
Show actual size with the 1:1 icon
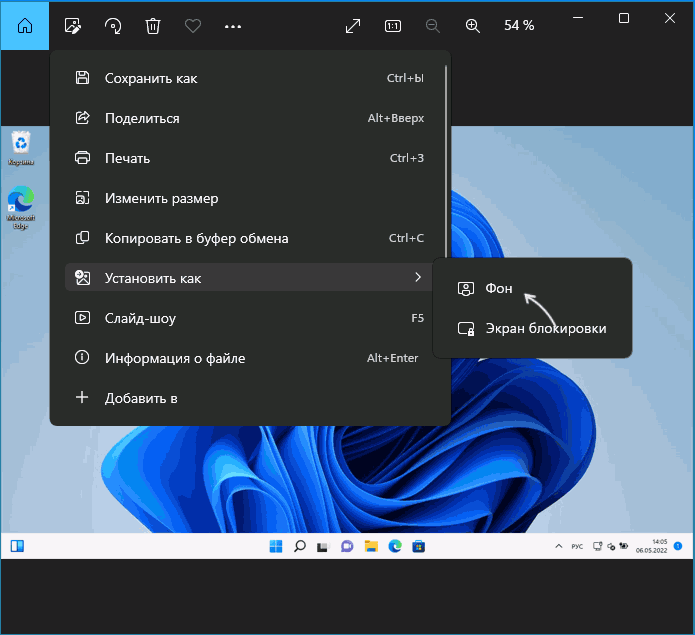point(393,25)
